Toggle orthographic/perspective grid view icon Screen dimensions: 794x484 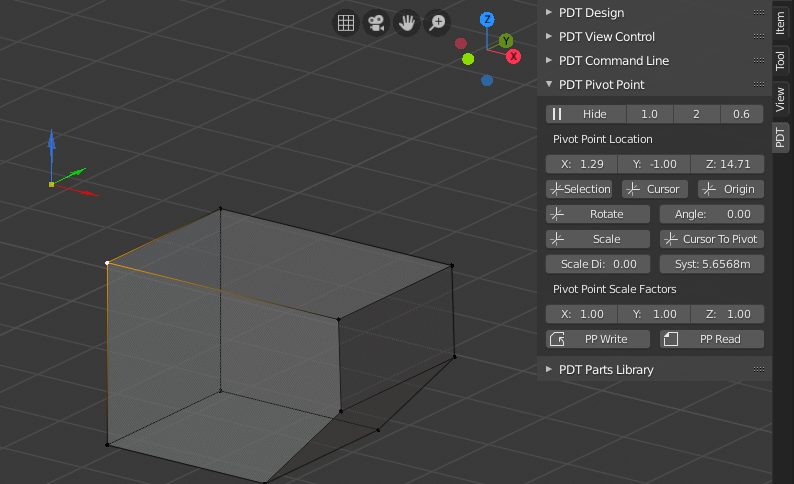click(345, 23)
